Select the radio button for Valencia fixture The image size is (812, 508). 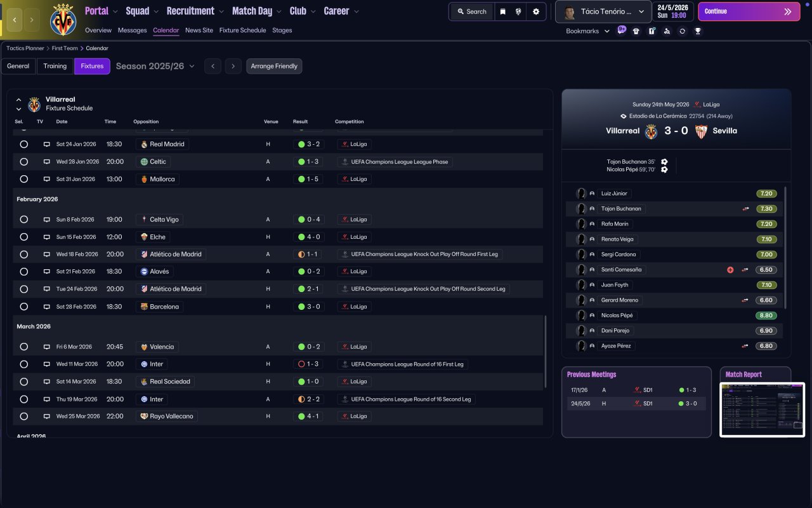click(23, 347)
